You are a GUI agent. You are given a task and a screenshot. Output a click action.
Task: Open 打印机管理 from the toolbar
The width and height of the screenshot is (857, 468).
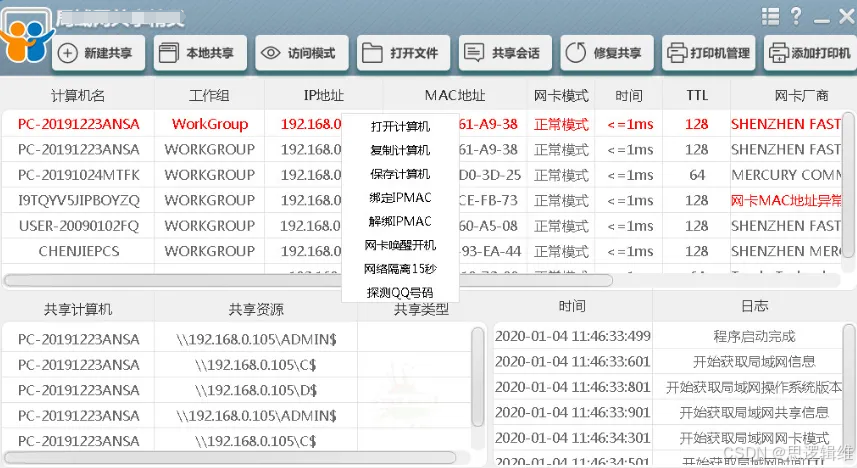click(x=708, y=53)
